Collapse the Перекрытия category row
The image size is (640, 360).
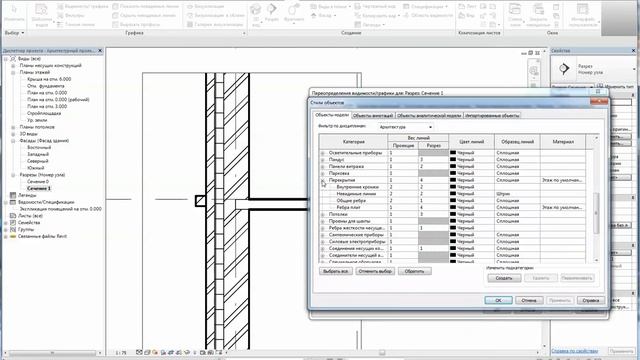pos(322,180)
